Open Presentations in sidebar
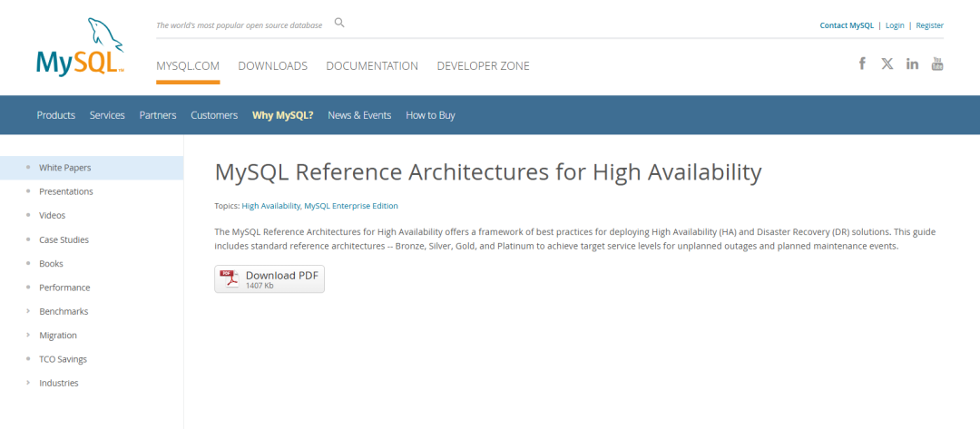This screenshot has width=980, height=429. (66, 191)
